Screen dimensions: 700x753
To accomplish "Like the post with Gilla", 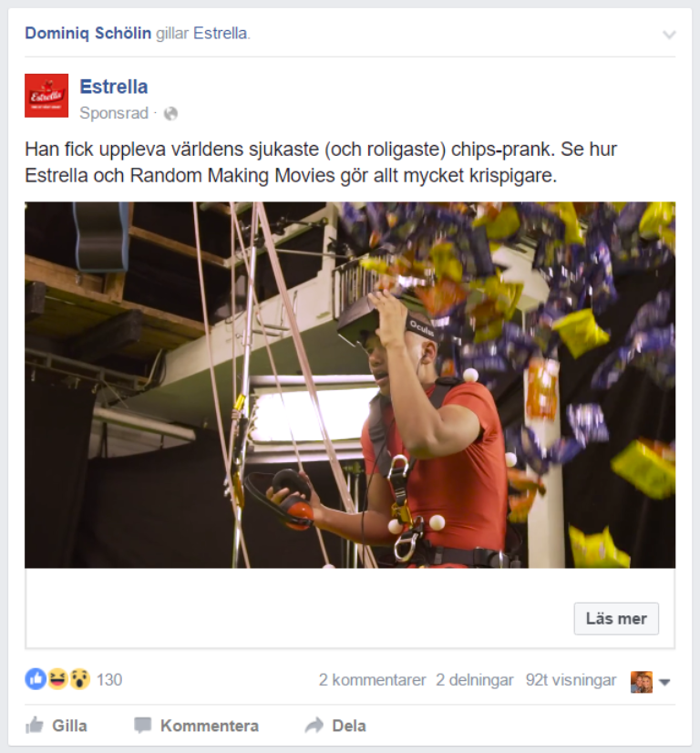I will [57, 725].
